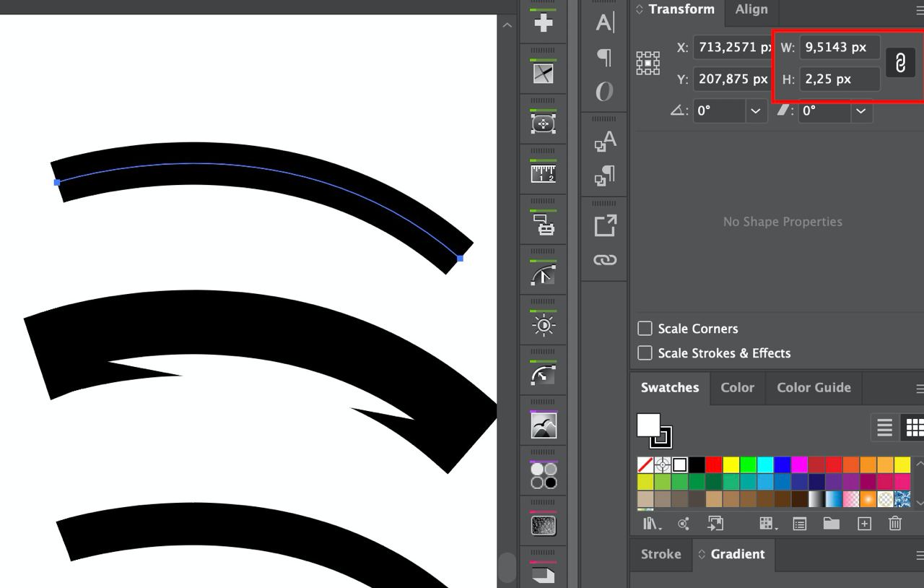Apply the black swatch
Viewport: 924px width, 588px height.
click(x=697, y=464)
